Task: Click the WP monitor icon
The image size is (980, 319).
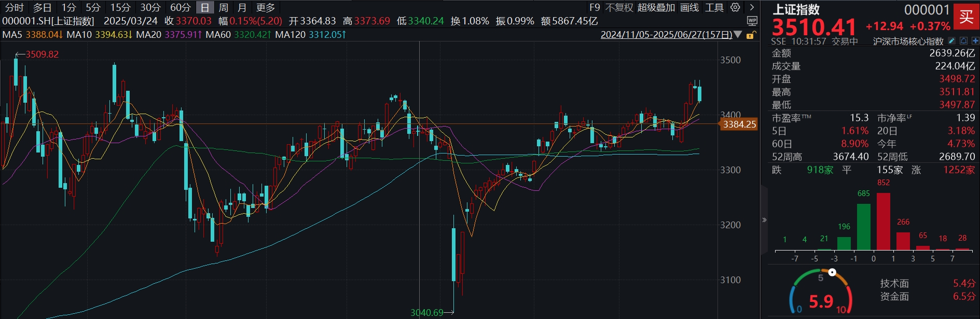Action: point(752,21)
